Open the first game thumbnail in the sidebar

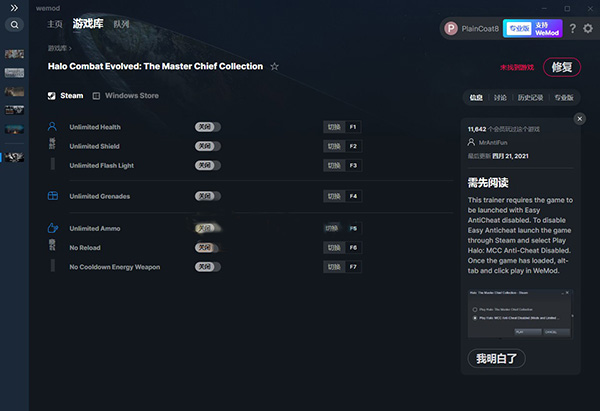[x=15, y=54]
